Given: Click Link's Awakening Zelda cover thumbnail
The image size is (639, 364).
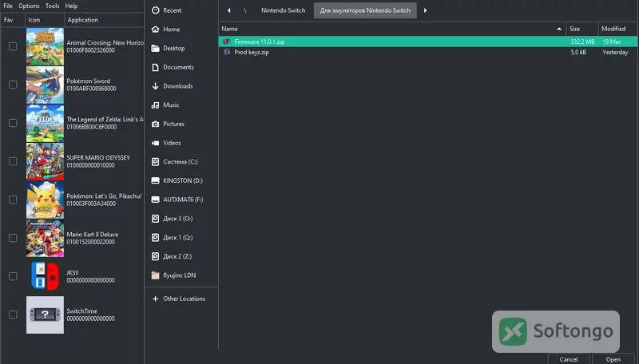Looking at the screenshot, I should 45,123.
